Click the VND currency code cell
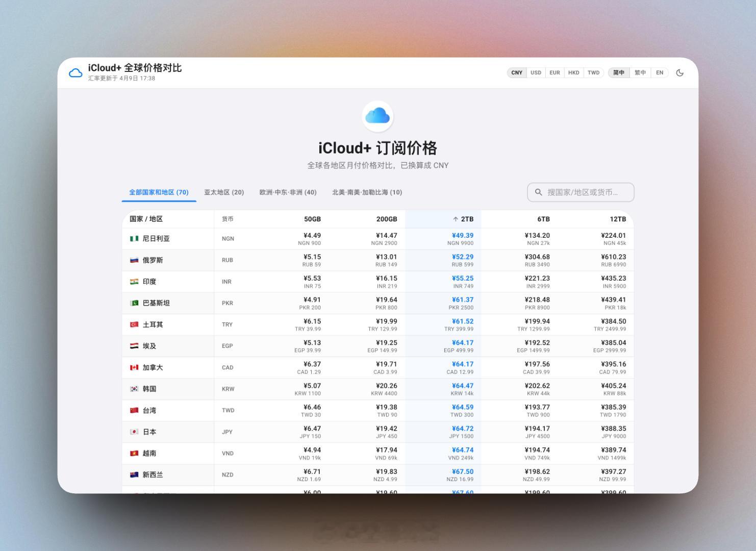This screenshot has height=551, width=756. point(228,453)
